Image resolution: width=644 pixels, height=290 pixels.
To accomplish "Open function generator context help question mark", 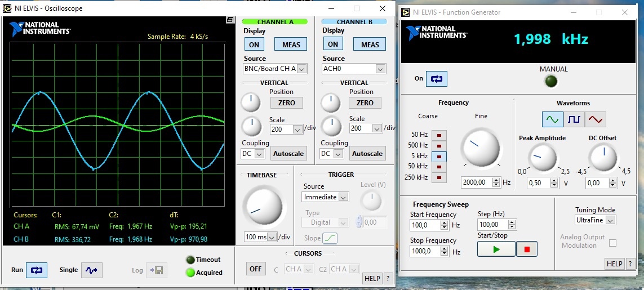I will point(630,264).
